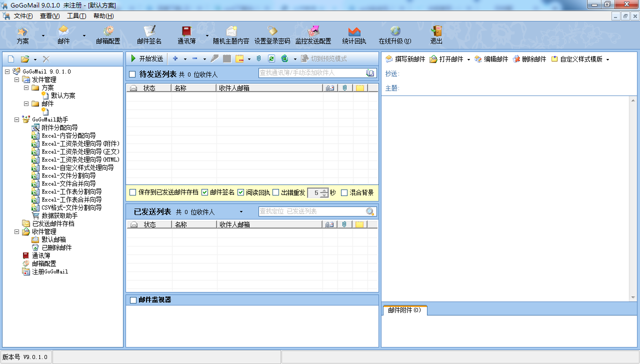Click the magnifier icon in sent list search
The height and width of the screenshot is (364, 640).
click(370, 211)
